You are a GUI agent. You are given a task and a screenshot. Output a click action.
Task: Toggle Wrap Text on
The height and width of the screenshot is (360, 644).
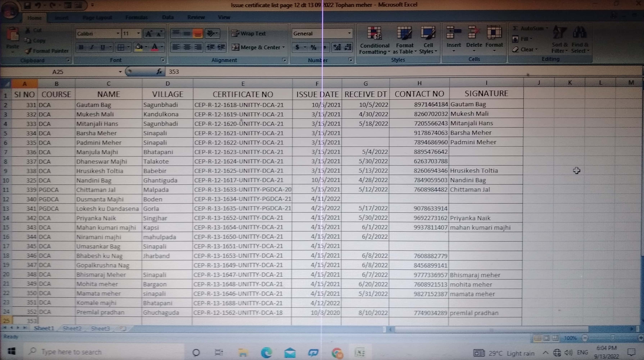tap(249, 33)
